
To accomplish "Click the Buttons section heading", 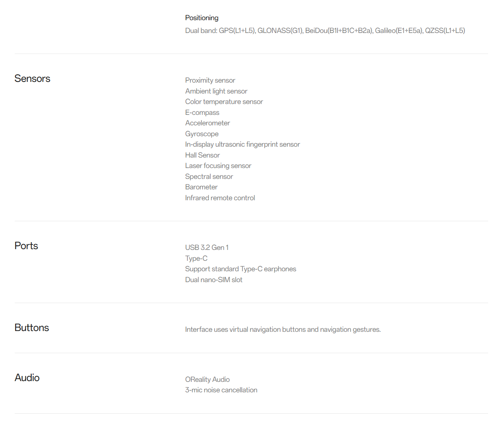I will 31,328.
